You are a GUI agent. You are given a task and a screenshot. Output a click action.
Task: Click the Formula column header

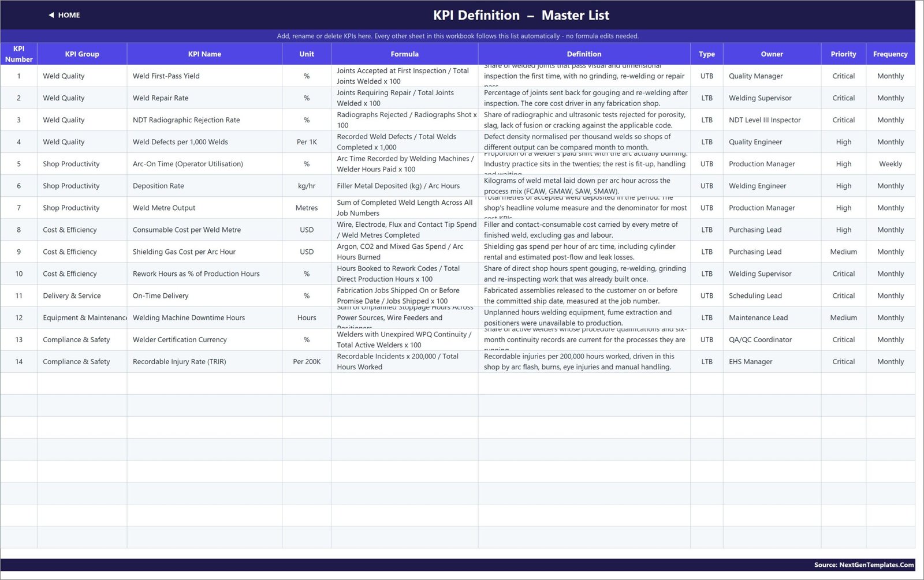pyautogui.click(x=404, y=54)
